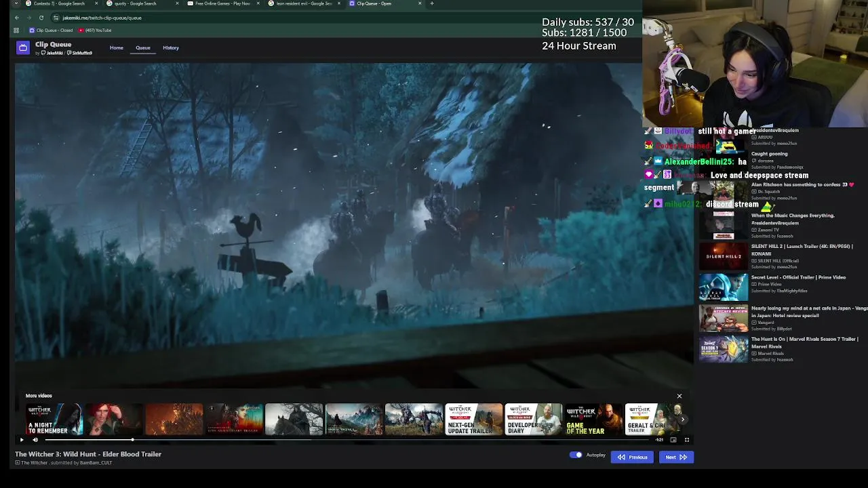Screen dimensions: 868x488
Task: Click Secret Level queue thumbnail
Action: tap(724, 287)
